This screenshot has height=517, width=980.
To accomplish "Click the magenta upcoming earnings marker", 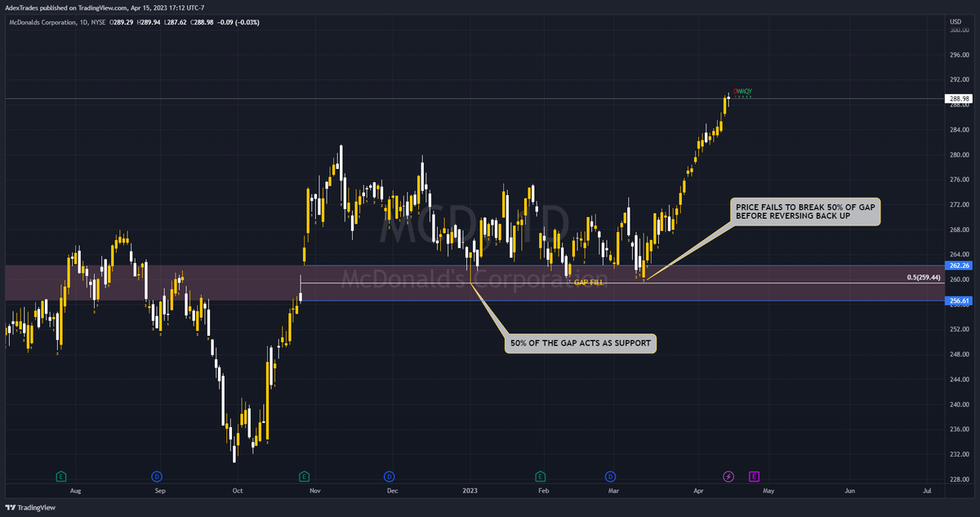I will 754,475.
